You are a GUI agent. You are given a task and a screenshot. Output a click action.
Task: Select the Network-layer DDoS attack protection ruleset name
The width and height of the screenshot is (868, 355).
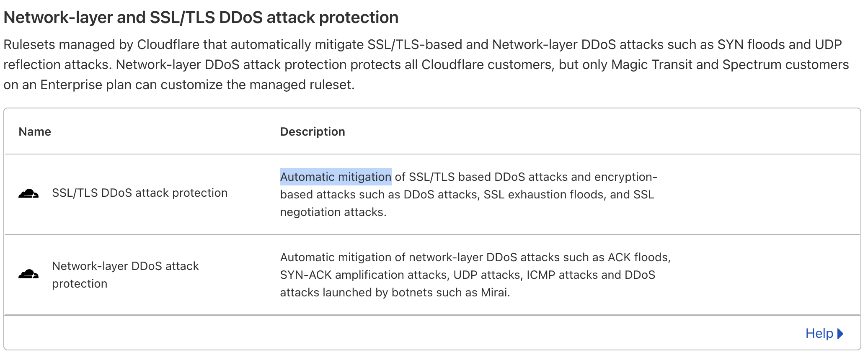coord(125,274)
